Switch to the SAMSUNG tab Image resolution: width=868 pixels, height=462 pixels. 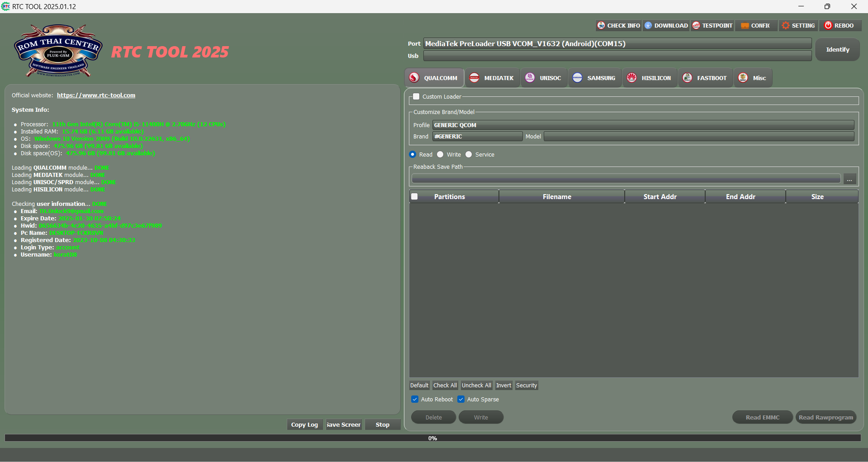pyautogui.click(x=594, y=77)
